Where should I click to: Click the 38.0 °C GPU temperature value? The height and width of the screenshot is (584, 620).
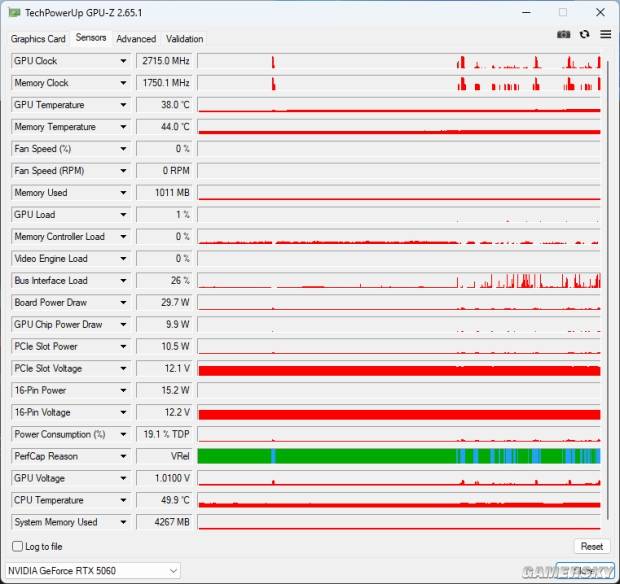(x=164, y=105)
